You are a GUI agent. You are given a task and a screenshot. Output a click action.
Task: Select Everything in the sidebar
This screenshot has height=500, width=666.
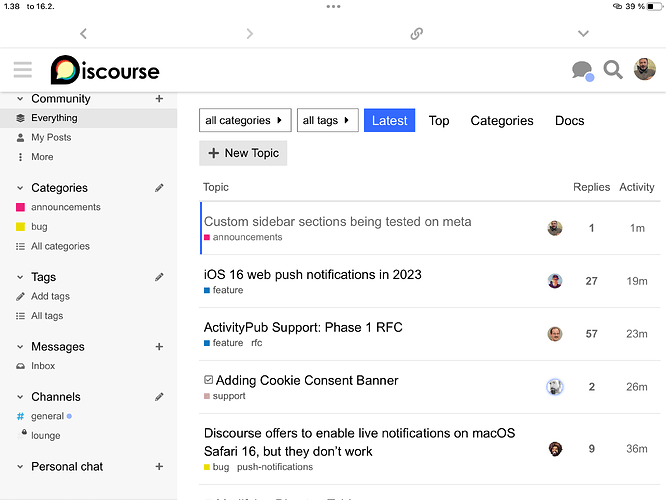88,118
